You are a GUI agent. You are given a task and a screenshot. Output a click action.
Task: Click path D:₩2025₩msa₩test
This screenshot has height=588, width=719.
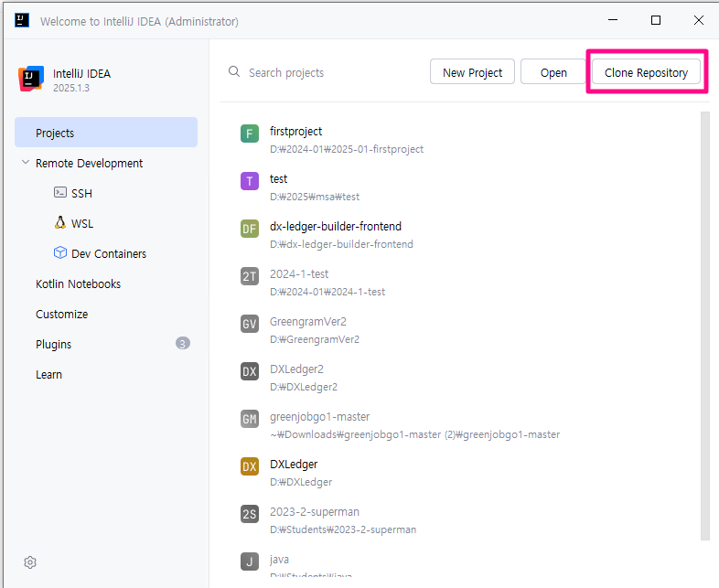tap(315, 197)
